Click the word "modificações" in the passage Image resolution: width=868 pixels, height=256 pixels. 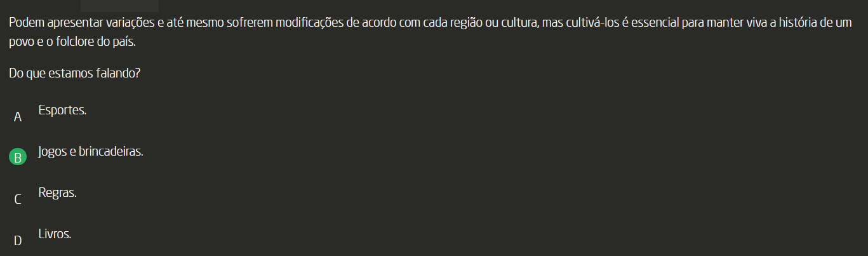tap(310, 24)
